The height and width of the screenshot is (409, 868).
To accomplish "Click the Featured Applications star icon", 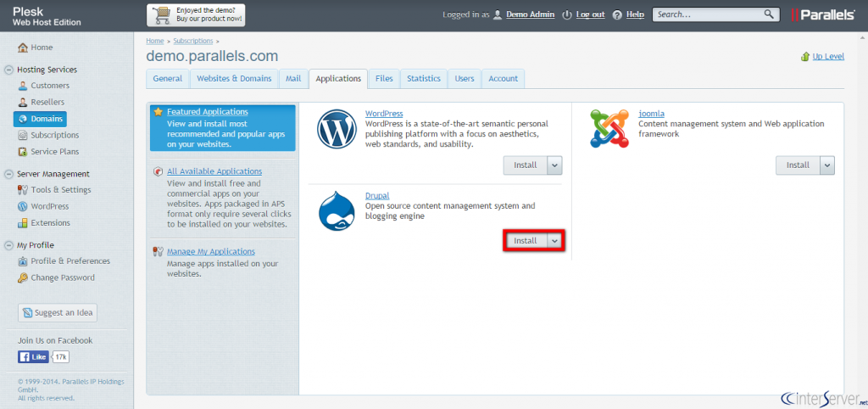I will point(159,112).
